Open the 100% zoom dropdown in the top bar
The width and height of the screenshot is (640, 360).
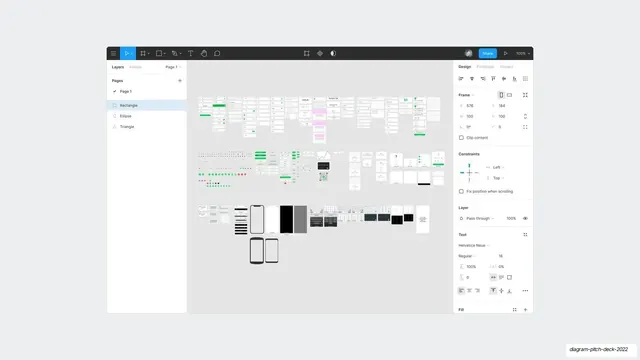[523, 53]
